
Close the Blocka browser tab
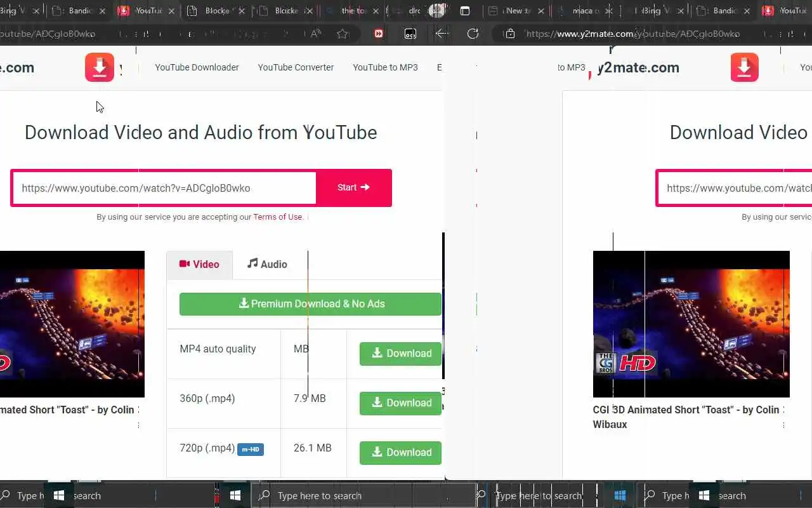[x=242, y=11]
